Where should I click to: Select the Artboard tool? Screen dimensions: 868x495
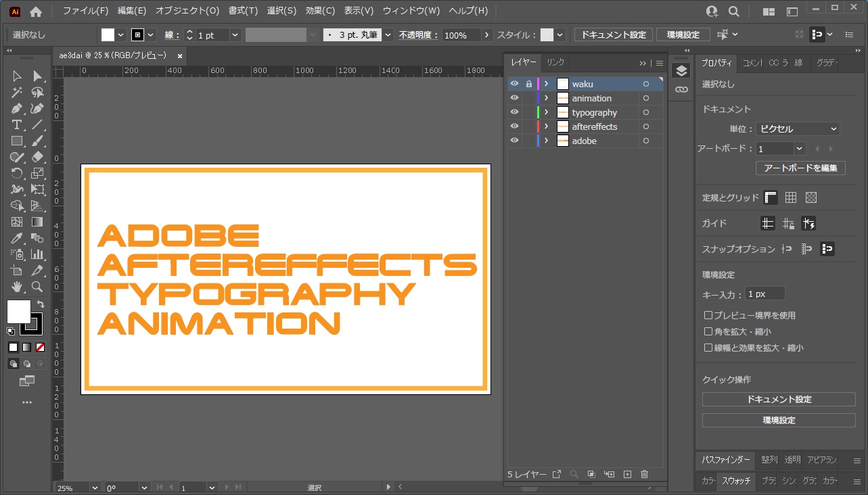pyautogui.click(x=17, y=271)
